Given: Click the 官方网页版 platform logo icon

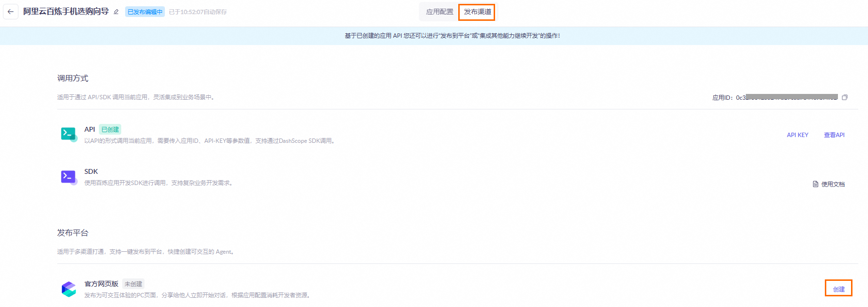Looking at the screenshot, I should pyautogui.click(x=69, y=289).
